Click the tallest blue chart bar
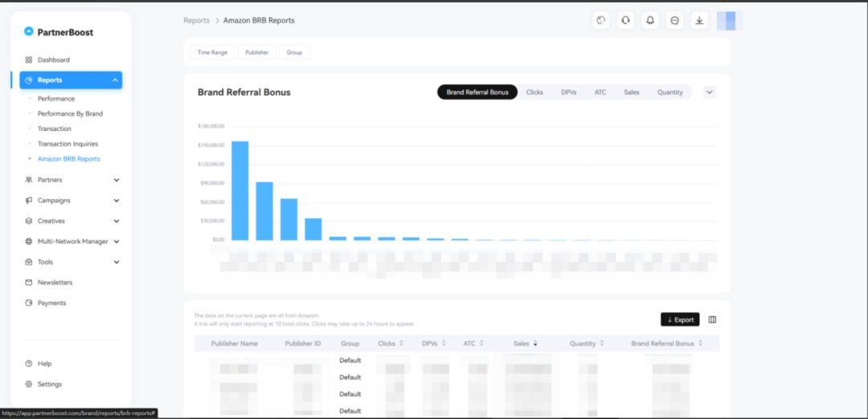868x419 pixels. click(x=240, y=191)
